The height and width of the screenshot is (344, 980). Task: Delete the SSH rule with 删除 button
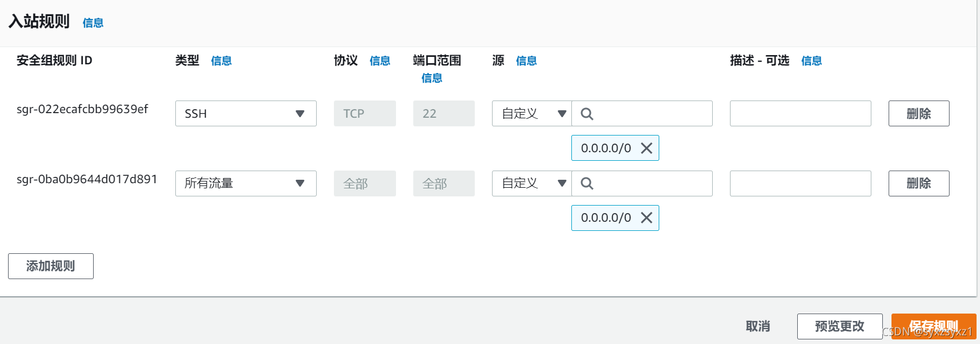click(918, 114)
